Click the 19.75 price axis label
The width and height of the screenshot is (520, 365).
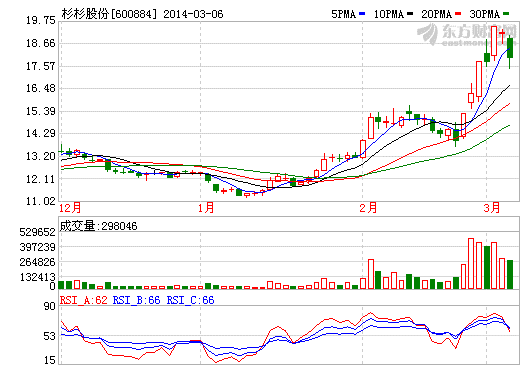41,21
